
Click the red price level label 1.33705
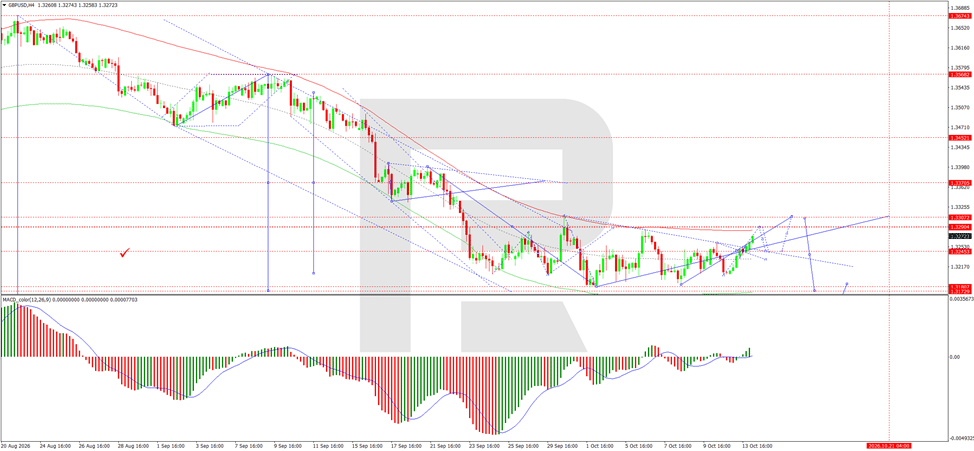click(x=960, y=183)
